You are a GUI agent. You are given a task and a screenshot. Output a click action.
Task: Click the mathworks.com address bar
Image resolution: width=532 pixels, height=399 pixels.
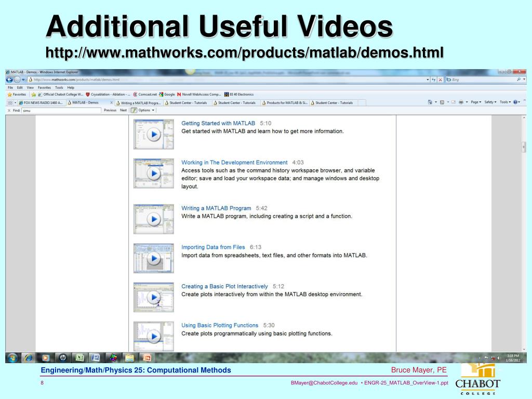pos(227,79)
